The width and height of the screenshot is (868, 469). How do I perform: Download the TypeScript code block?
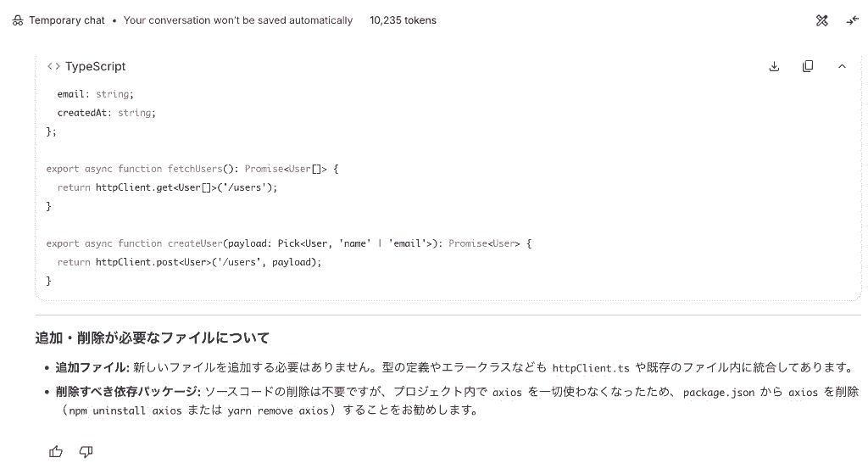click(774, 66)
